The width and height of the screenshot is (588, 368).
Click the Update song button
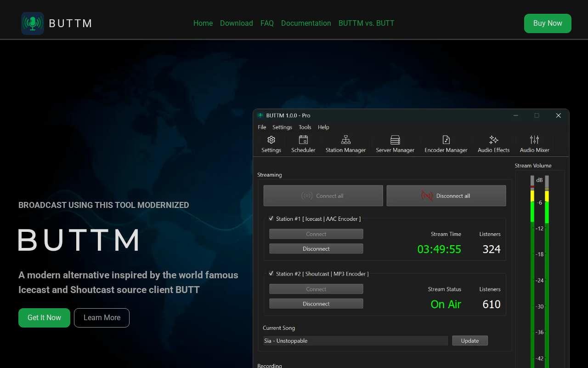click(x=470, y=340)
